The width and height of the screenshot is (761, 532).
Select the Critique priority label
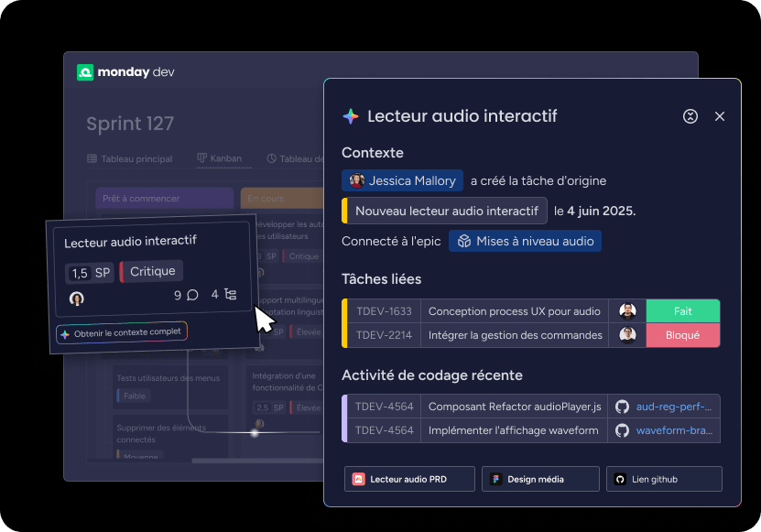coord(152,271)
